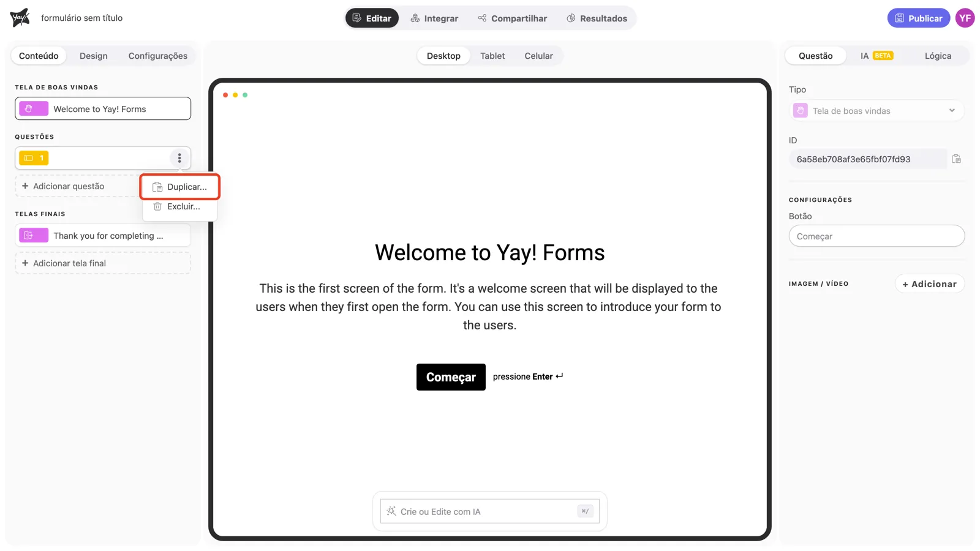Click the Crie ou Edite com IA field
The width and height of the screenshot is (980, 551).
click(x=490, y=511)
